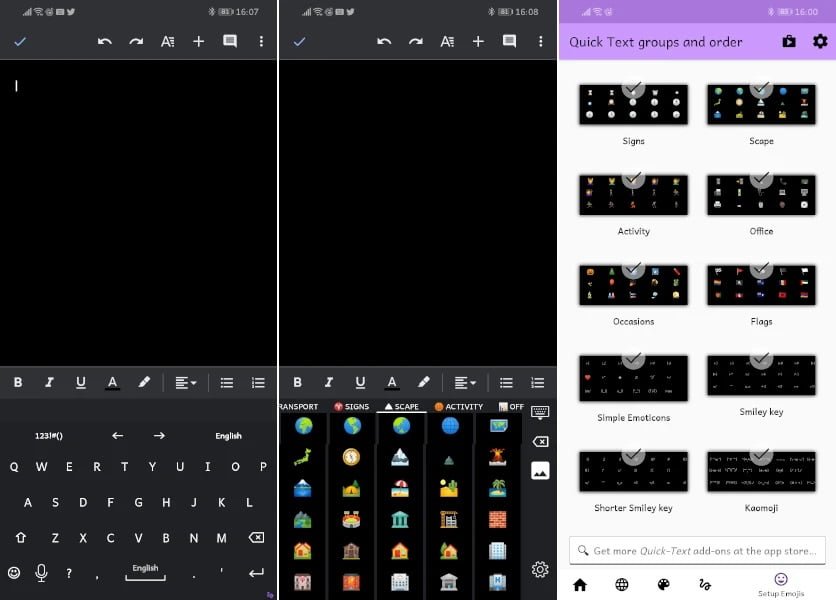Toggle italic in the left screen format bar

pyautogui.click(x=50, y=382)
